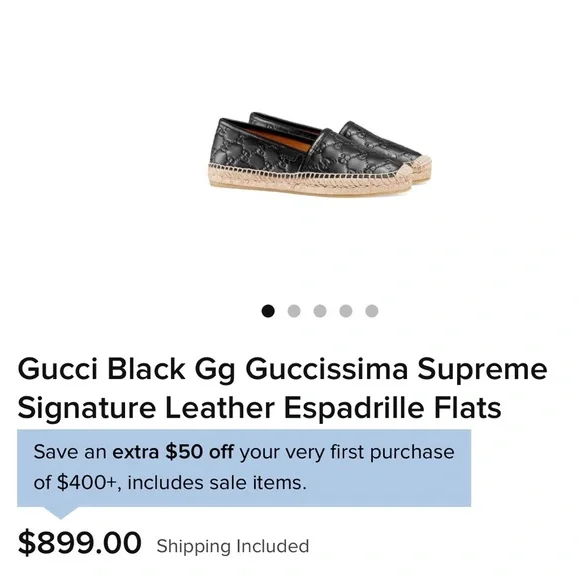Tap the front shoe in the photo
The height and width of the screenshot is (580, 580).
(311, 157)
